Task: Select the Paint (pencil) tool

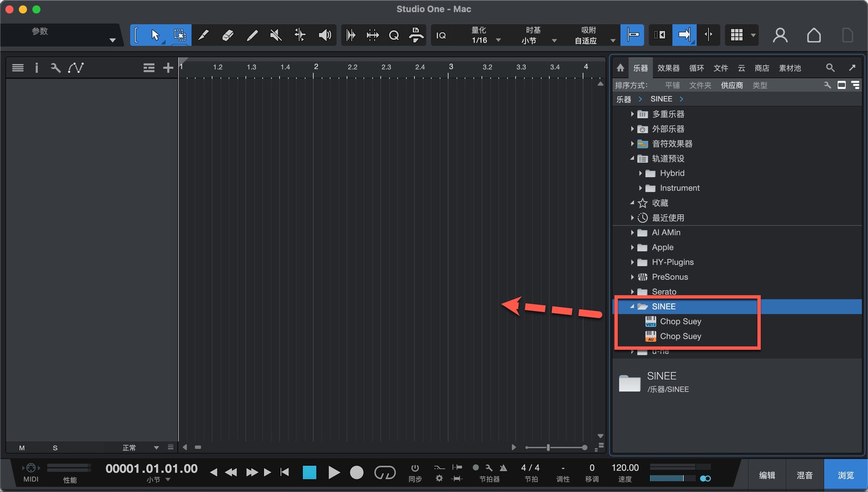Action: (x=252, y=35)
